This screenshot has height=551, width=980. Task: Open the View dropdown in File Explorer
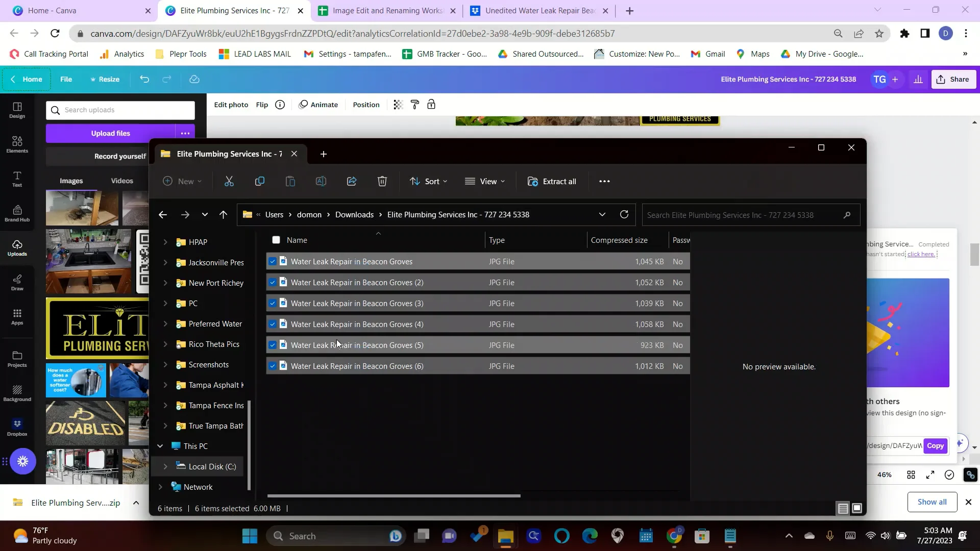(x=485, y=181)
